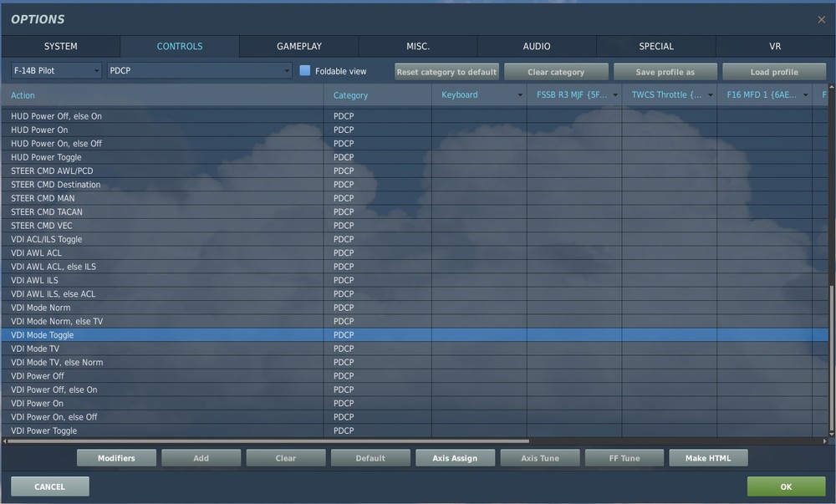Click the scroll-right arrow of horizontal scrollbar
Image resolution: width=836 pixels, height=504 pixels.
[x=824, y=441]
